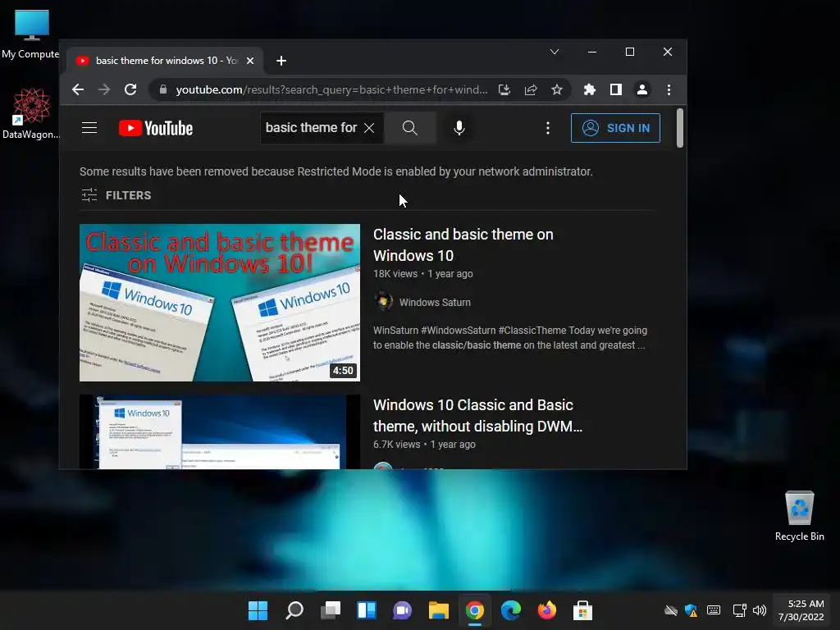Launch Microsoft Edge from the taskbar

click(x=510, y=610)
